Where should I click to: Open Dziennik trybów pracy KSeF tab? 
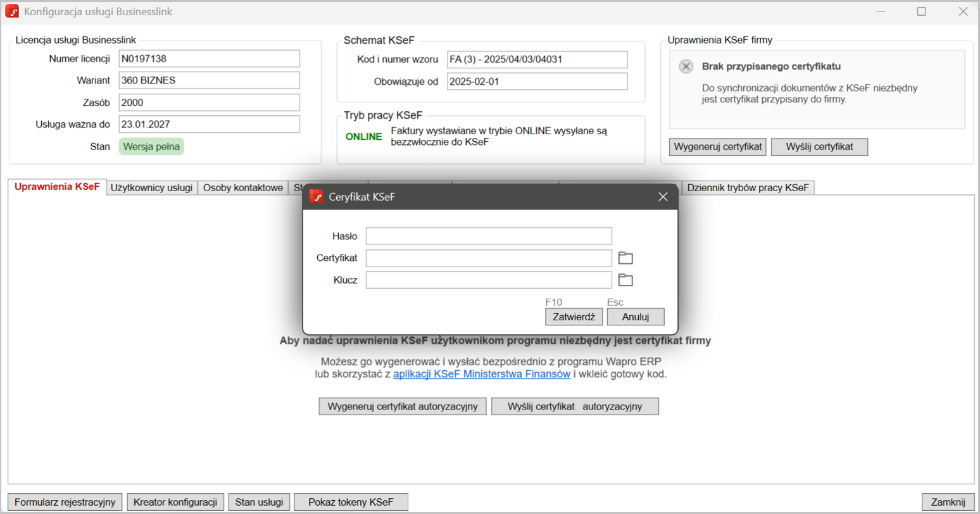point(748,187)
